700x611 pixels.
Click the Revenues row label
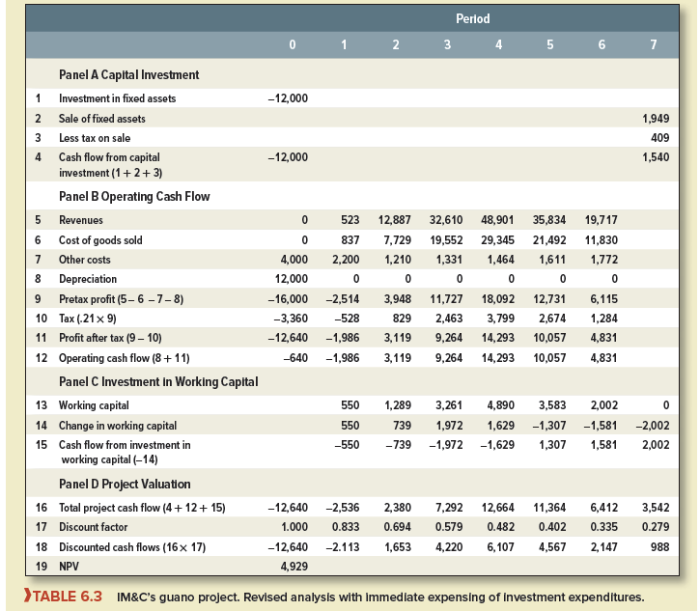point(82,220)
